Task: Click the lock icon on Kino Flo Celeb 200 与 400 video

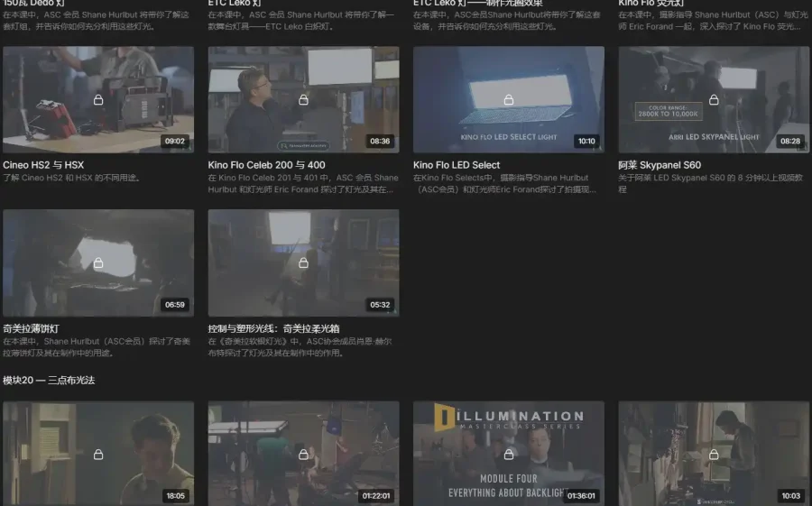Action: coord(303,99)
